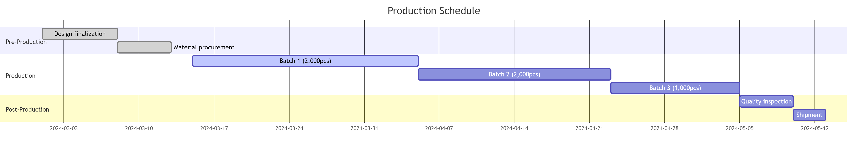Click the 2024-04-21 date label

pyautogui.click(x=589, y=128)
